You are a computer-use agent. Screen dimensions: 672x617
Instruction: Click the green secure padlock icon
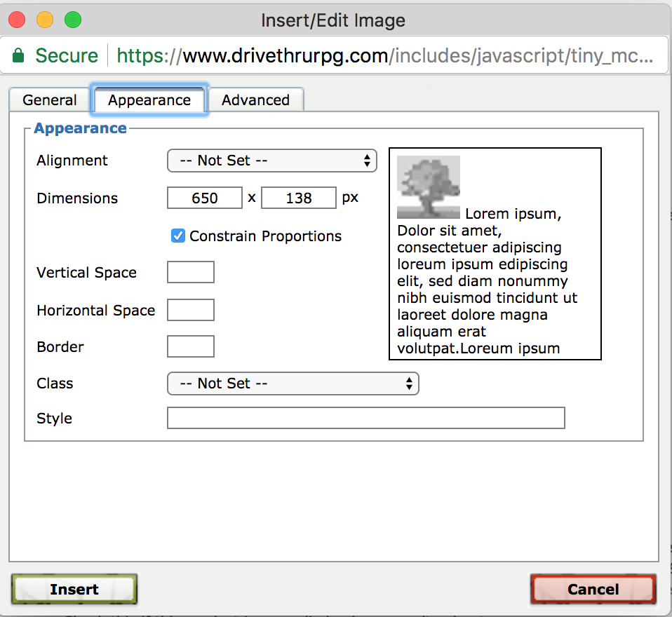20,55
